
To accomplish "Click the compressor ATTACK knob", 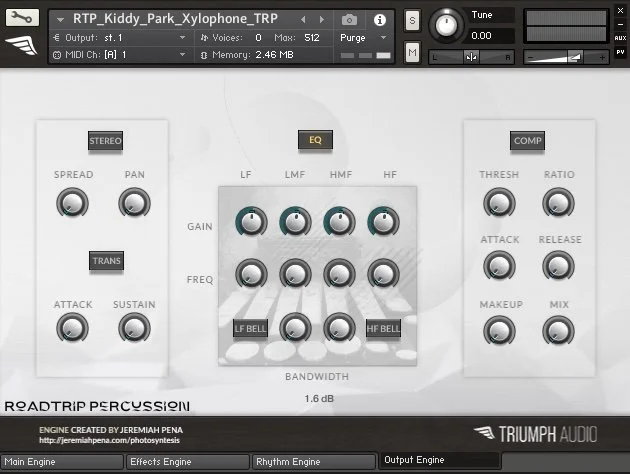I will click(499, 266).
